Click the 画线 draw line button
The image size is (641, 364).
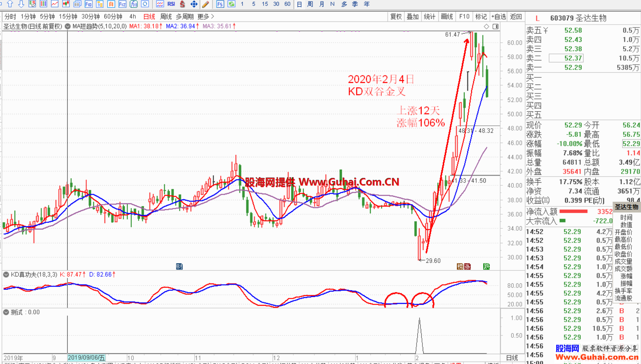pyautogui.click(x=447, y=16)
